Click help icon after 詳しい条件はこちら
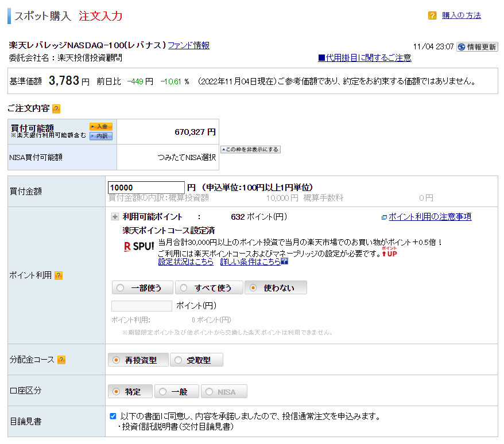The width and height of the screenshot is (504, 444). pyautogui.click(x=284, y=262)
